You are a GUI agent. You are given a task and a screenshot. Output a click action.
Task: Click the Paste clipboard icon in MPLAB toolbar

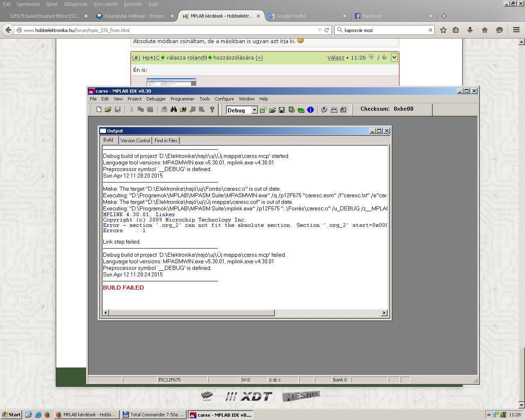pos(150,110)
